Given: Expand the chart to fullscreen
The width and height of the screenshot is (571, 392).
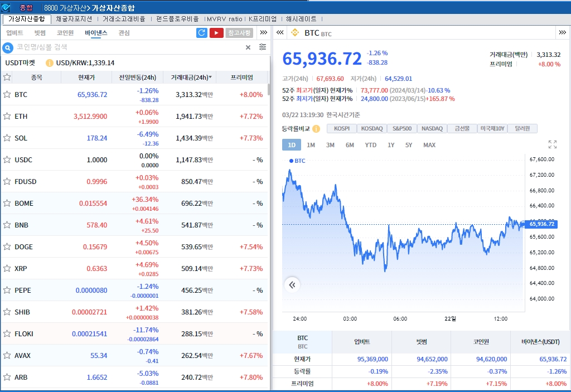Looking at the screenshot, I should tap(553, 144).
